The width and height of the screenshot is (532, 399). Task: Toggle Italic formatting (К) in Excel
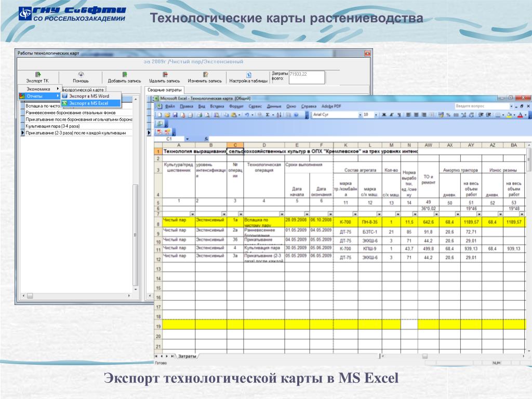click(x=392, y=115)
